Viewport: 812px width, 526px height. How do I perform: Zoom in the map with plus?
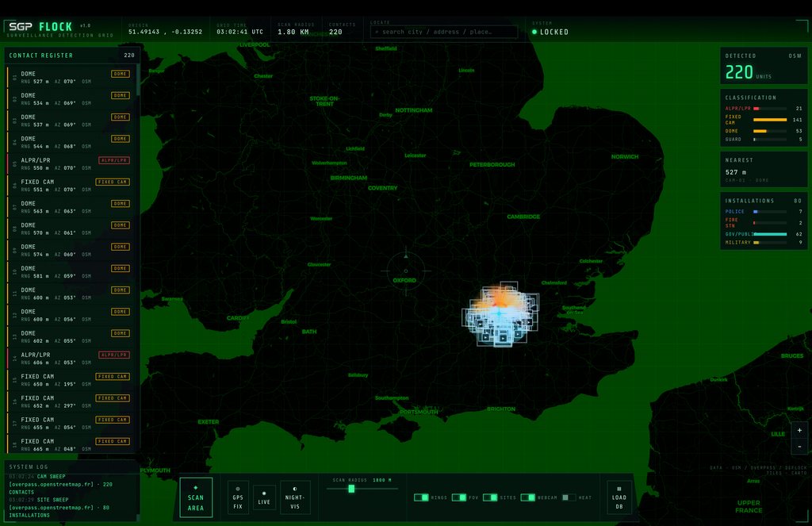pos(799,430)
